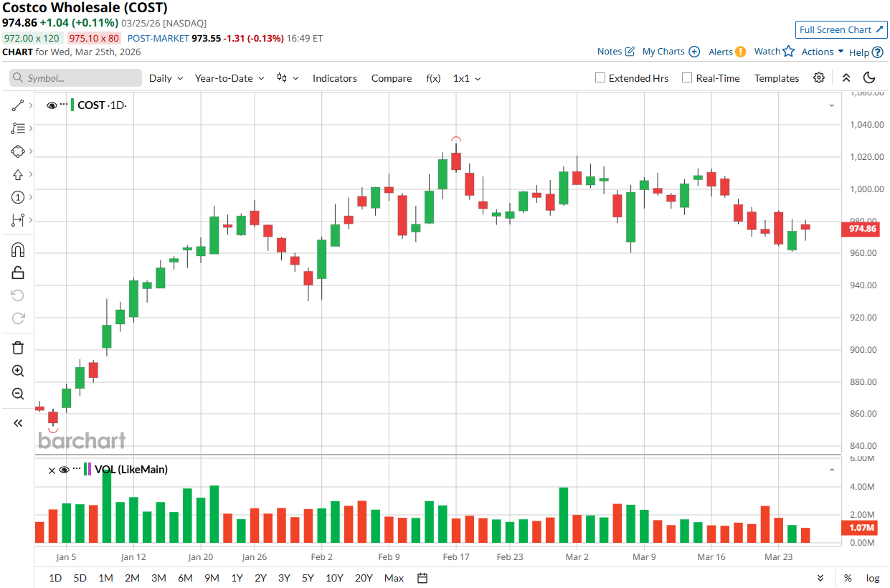Select the 1Y time range
This screenshot has height=588, width=890.
point(237,578)
